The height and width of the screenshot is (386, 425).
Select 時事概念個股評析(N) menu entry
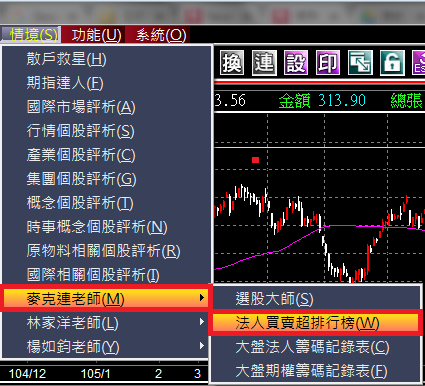click(x=107, y=227)
